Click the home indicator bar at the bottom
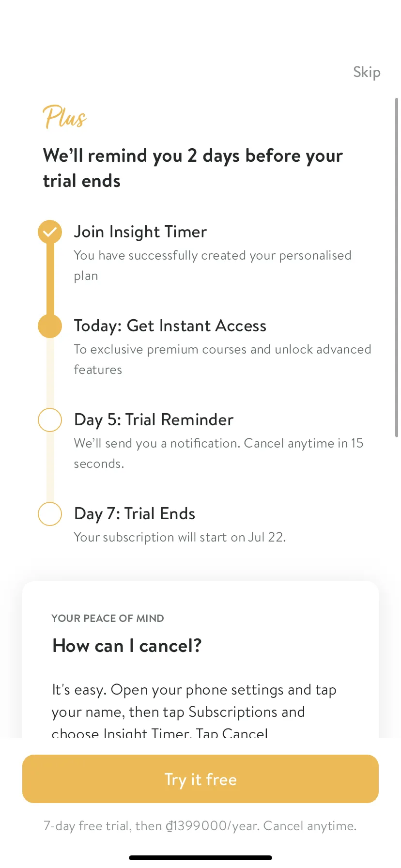401x868 pixels. (200, 858)
